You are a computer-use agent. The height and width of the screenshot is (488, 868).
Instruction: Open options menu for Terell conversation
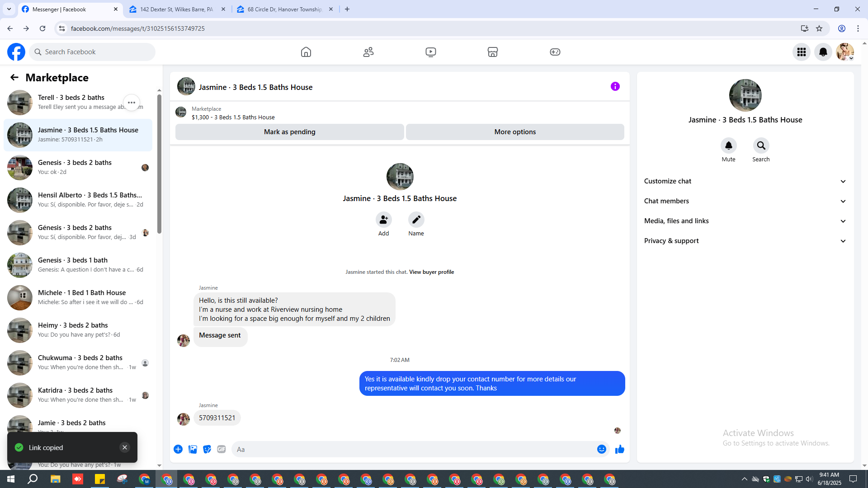pos(132,103)
